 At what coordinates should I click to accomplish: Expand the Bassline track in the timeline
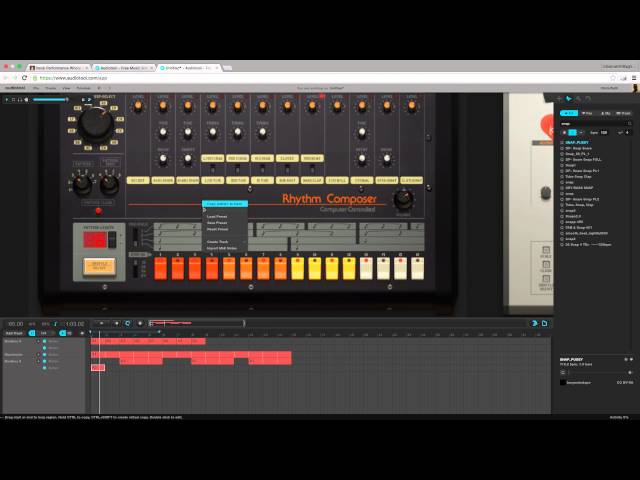(x=38, y=355)
